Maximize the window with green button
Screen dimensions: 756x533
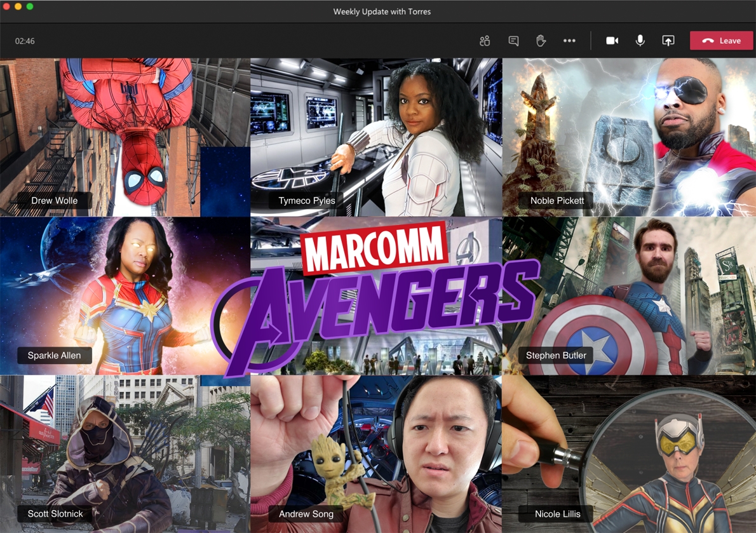(30, 6)
